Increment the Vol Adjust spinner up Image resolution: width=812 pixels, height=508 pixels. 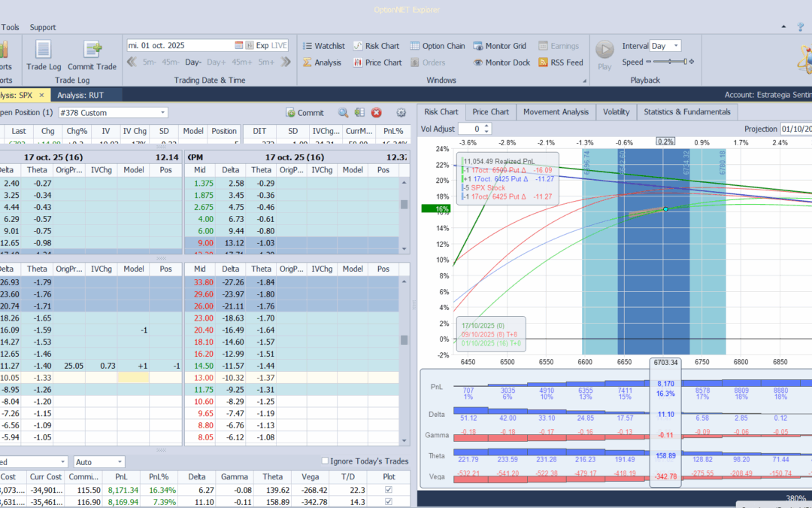[x=486, y=126]
